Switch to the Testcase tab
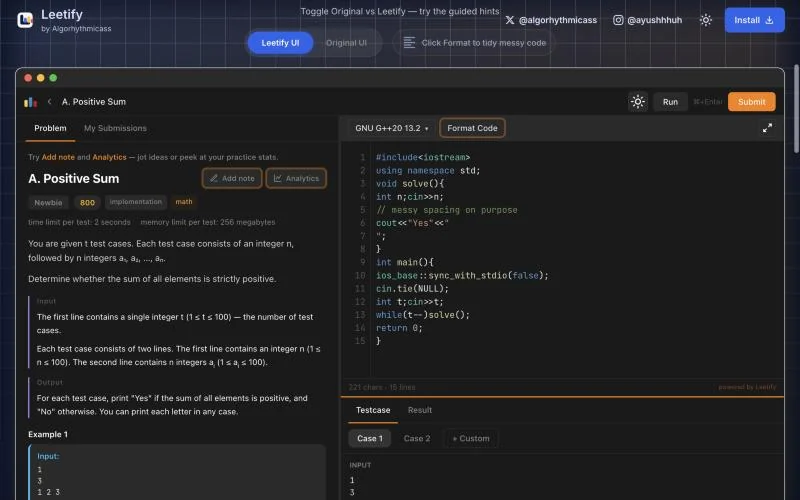This screenshot has width=800, height=500. point(373,410)
